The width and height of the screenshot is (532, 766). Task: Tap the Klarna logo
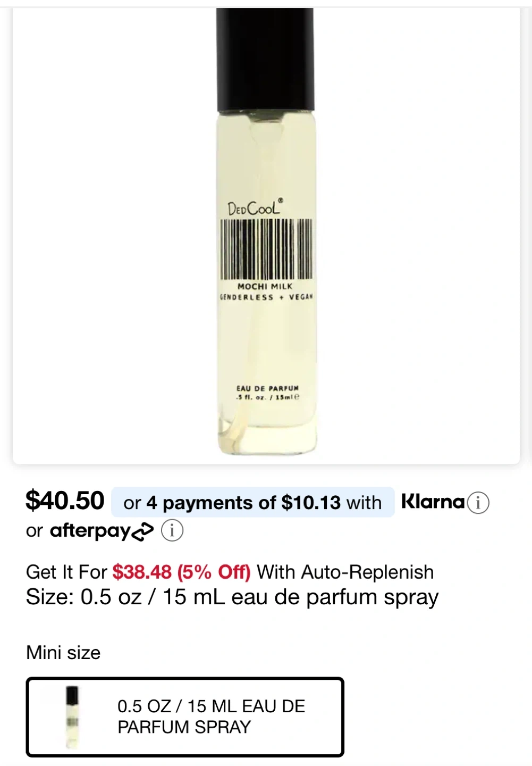[433, 502]
